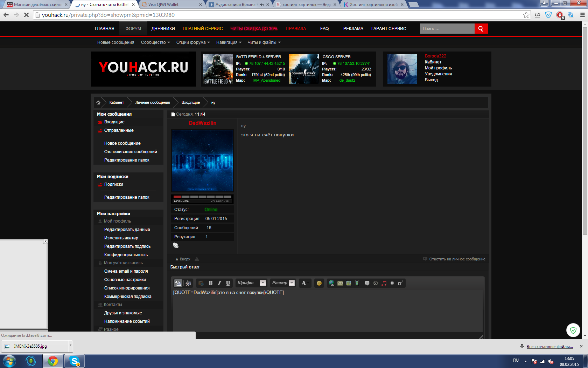Insert a hyperlink with globe icon
The width and height of the screenshot is (588, 368).
tap(331, 283)
